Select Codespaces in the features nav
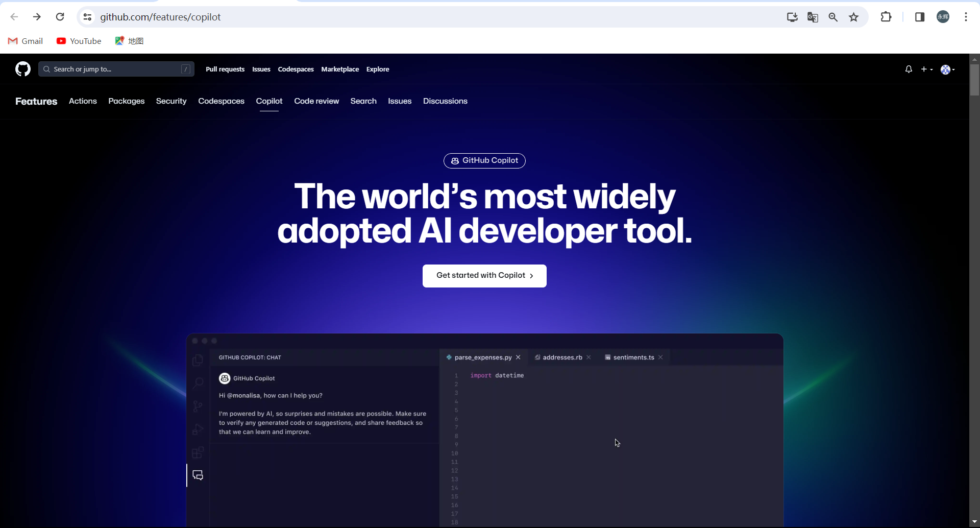The height and width of the screenshot is (528, 980). pos(221,101)
